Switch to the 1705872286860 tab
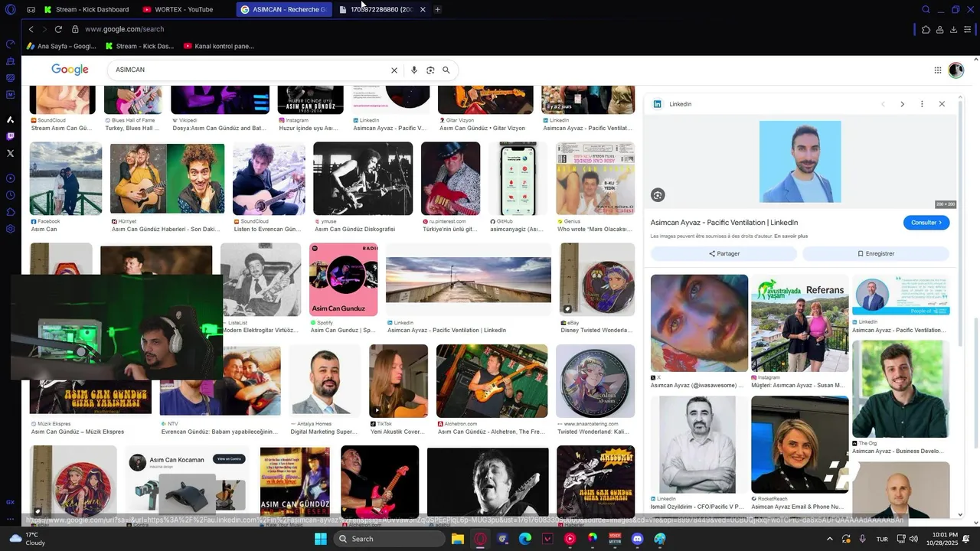980x551 pixels. [377, 9]
